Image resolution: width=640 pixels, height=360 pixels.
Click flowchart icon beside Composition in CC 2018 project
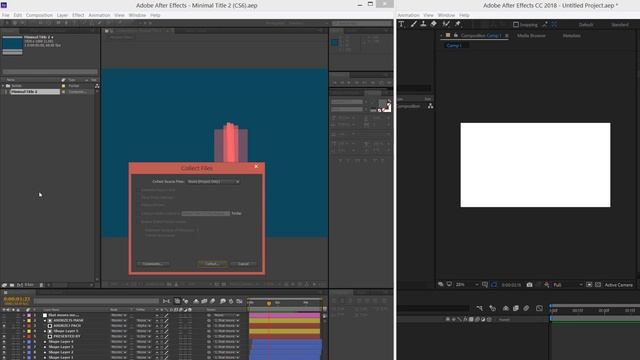(x=430, y=106)
